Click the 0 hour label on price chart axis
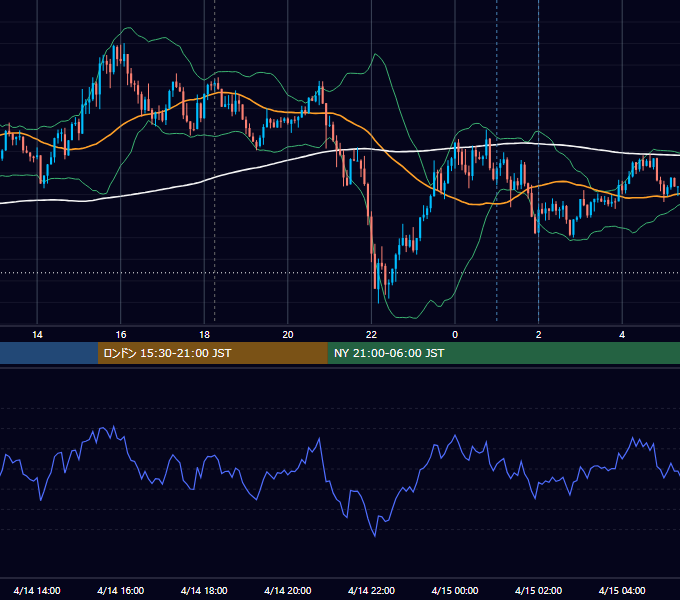Image resolution: width=680 pixels, height=600 pixels. (455, 335)
